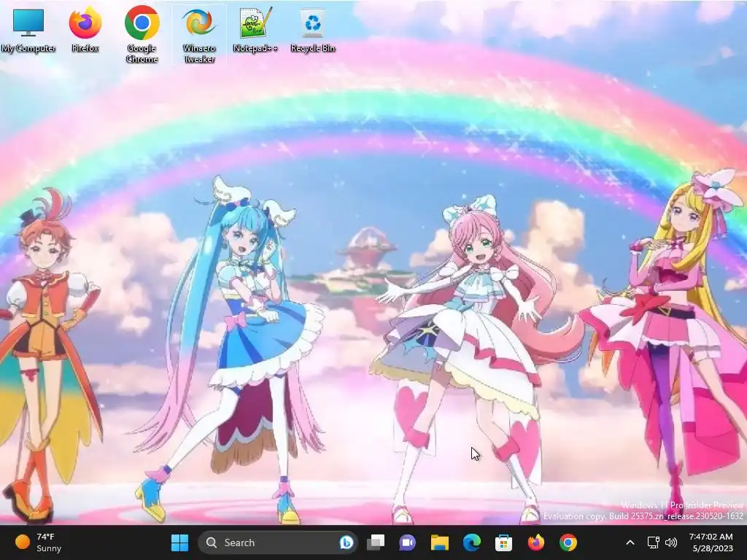
Task: Open the weather widget showing 74°F Sunny
Action: (38, 542)
